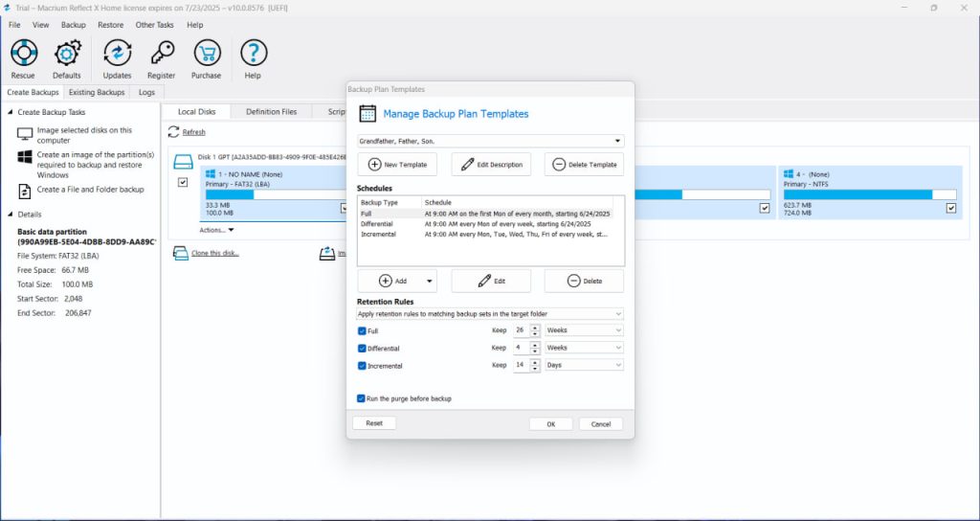Click the File and Folder backup icon
980x521 pixels.
[x=25, y=191]
